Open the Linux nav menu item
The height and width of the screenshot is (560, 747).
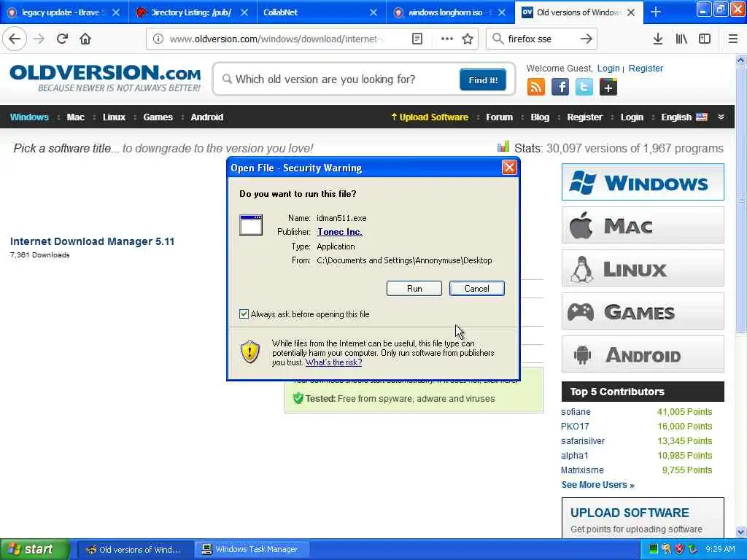114,117
